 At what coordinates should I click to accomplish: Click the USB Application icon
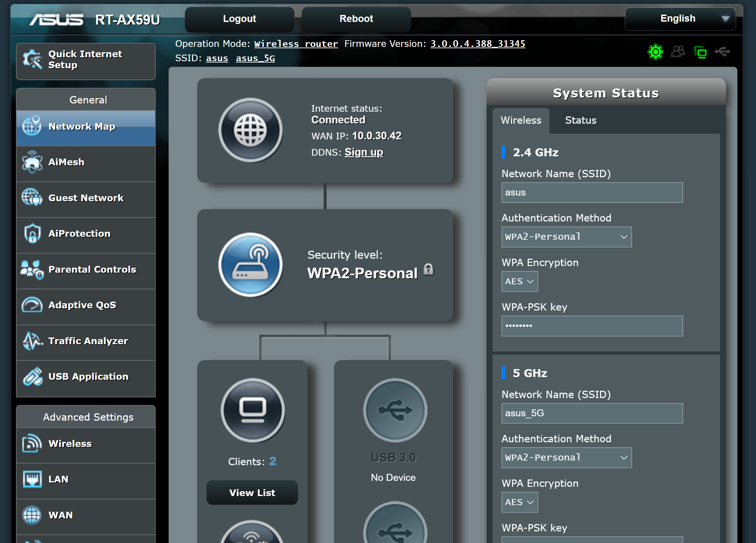pyautogui.click(x=33, y=376)
